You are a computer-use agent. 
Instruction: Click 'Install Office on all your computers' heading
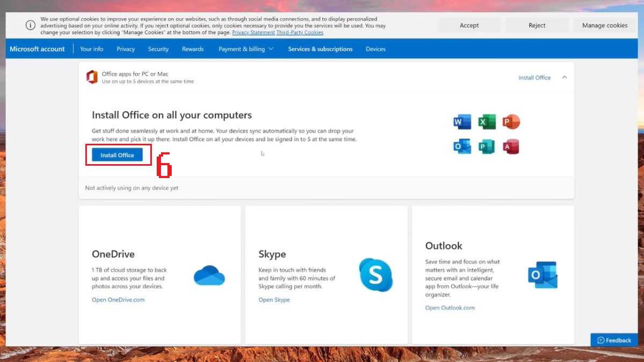coord(172,115)
